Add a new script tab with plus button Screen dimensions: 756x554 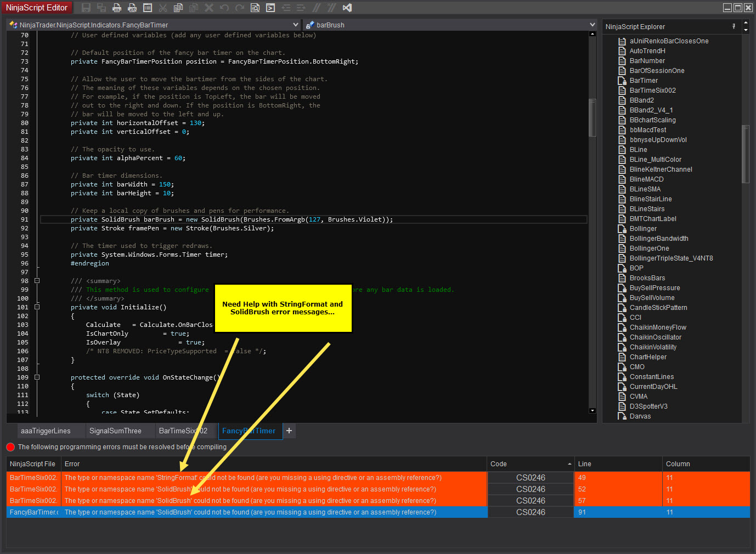[x=289, y=431]
